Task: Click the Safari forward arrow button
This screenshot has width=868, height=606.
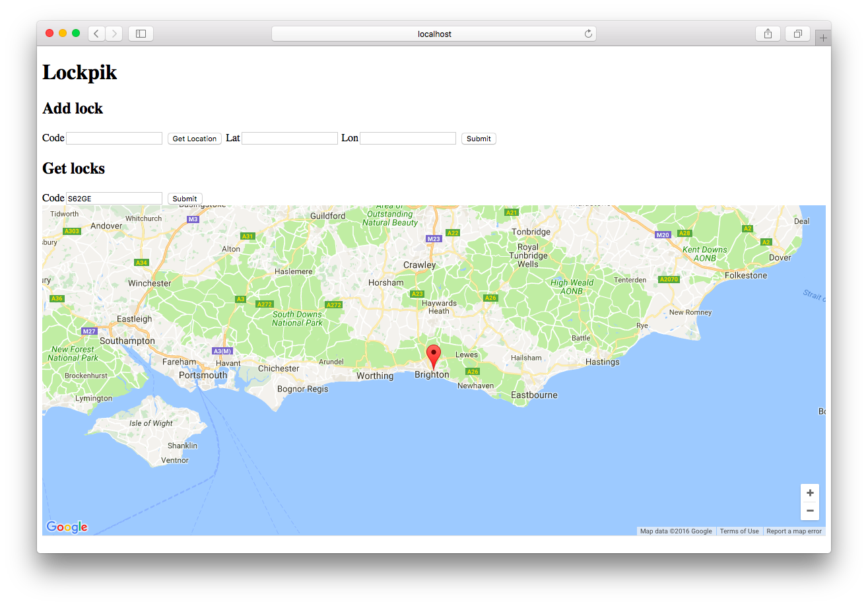Action: pos(114,34)
